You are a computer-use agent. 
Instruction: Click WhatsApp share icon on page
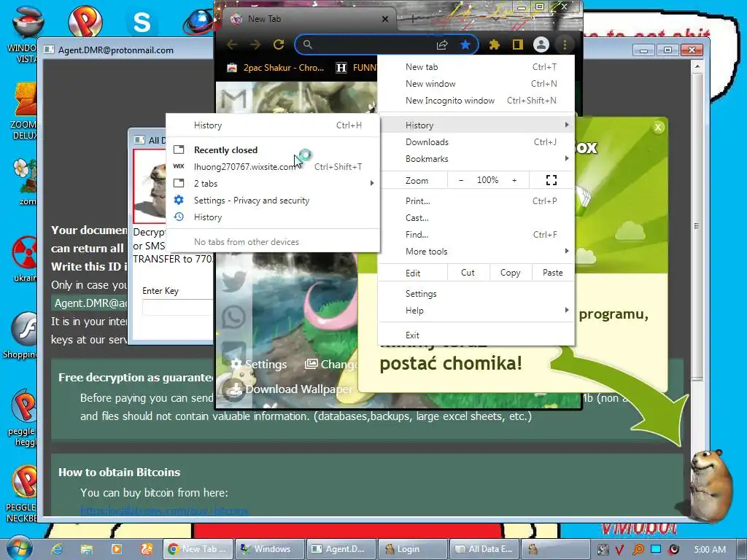[233, 316]
